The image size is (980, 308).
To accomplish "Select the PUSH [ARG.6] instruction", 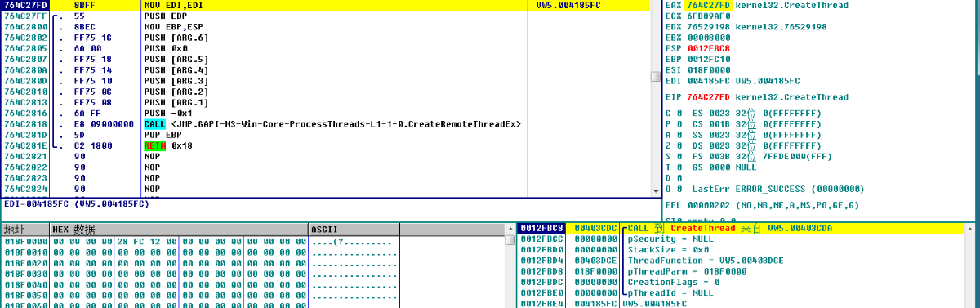I will pos(176,38).
